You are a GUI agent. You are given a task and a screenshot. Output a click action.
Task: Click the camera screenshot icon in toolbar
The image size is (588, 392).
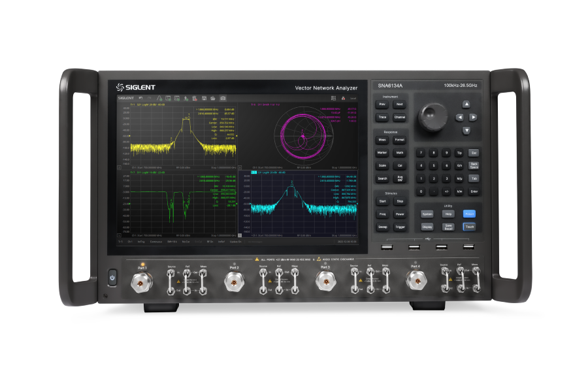click(x=223, y=98)
